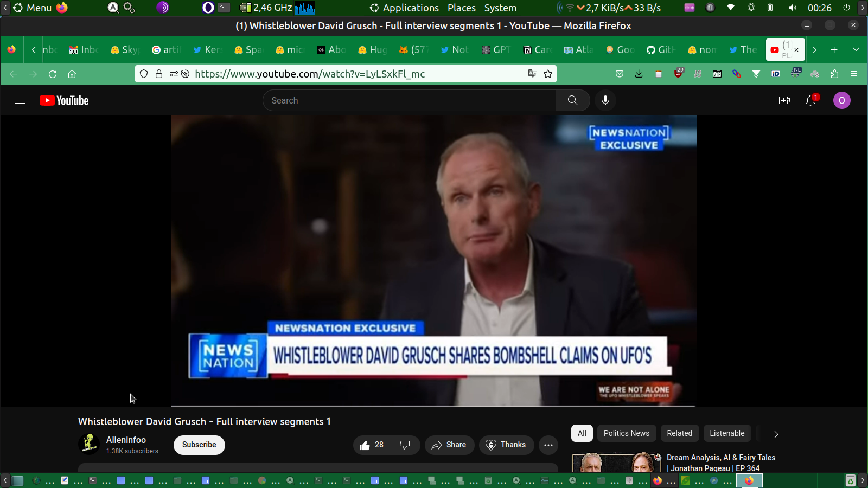Open the YouTube guide hamburger menu
Image resolution: width=868 pixels, height=488 pixels.
tap(20, 100)
